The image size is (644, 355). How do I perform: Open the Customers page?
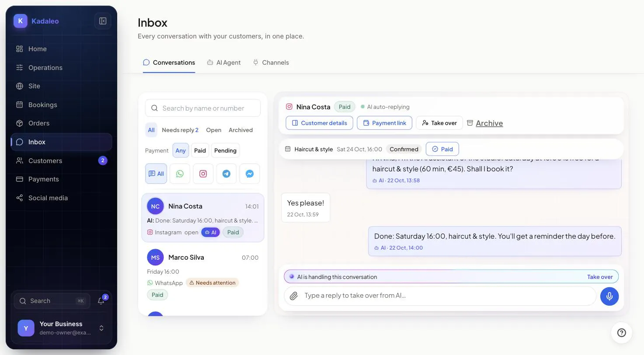pos(61,160)
